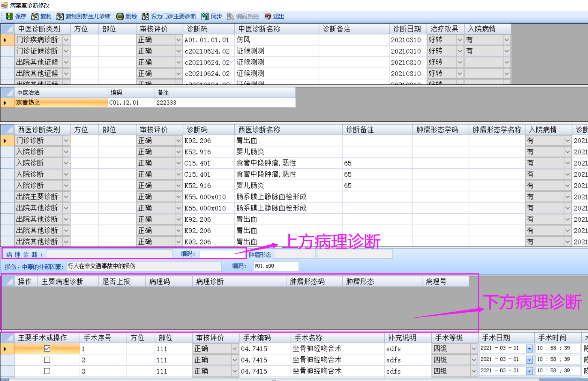Image resolution: width=588 pixels, height=381 pixels.
Task: Click the 中医治法 column header
Action: pos(61,93)
